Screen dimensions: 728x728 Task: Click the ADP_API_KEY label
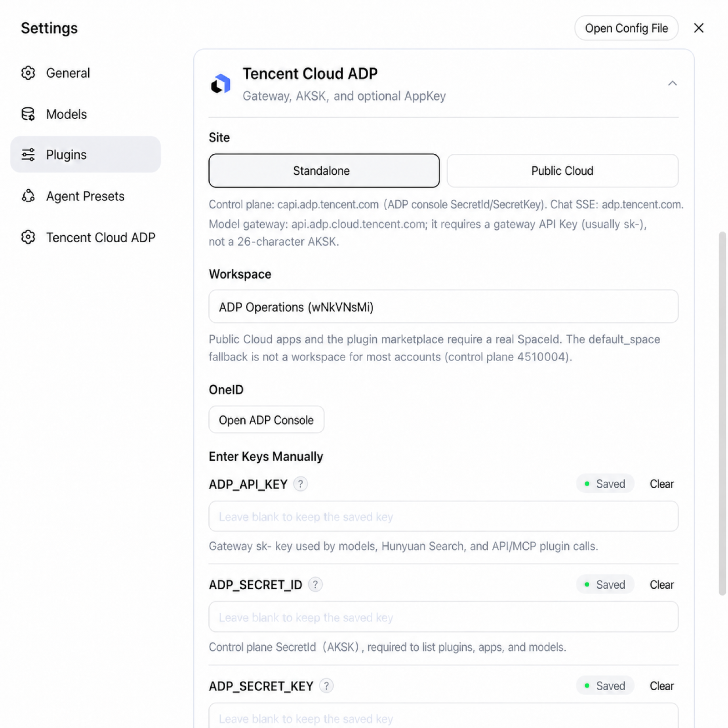(x=248, y=484)
